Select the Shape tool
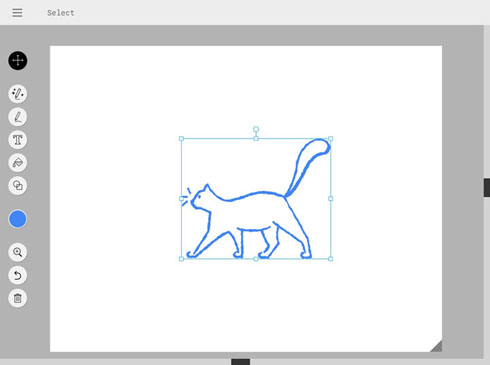 click(18, 185)
